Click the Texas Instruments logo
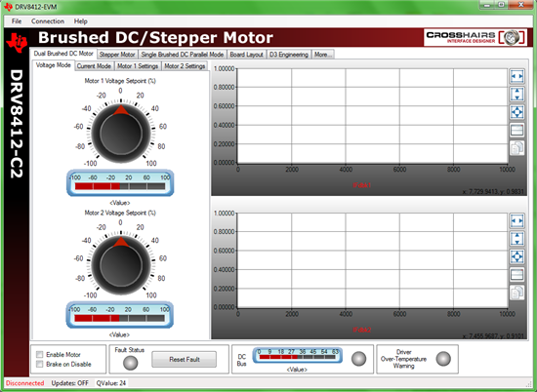 (x=17, y=42)
